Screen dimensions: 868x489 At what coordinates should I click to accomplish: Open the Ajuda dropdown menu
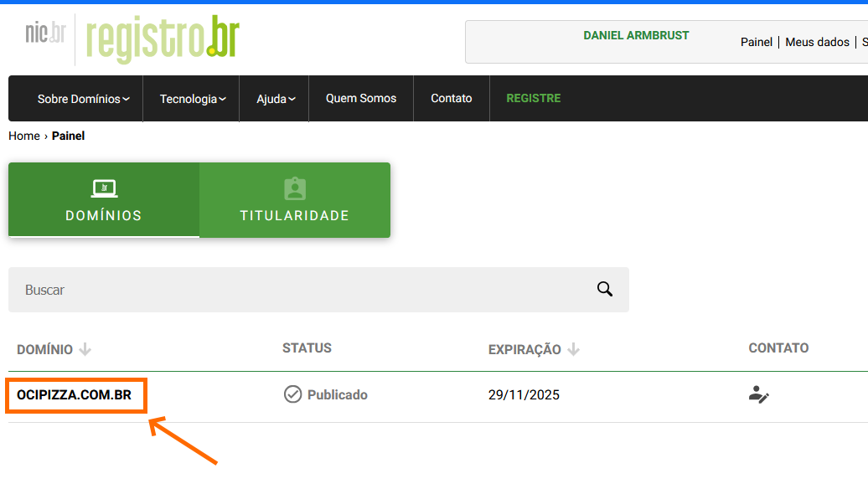(x=276, y=99)
